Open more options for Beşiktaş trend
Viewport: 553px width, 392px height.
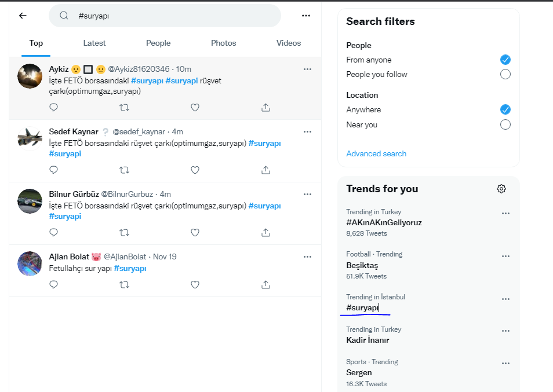(505, 256)
